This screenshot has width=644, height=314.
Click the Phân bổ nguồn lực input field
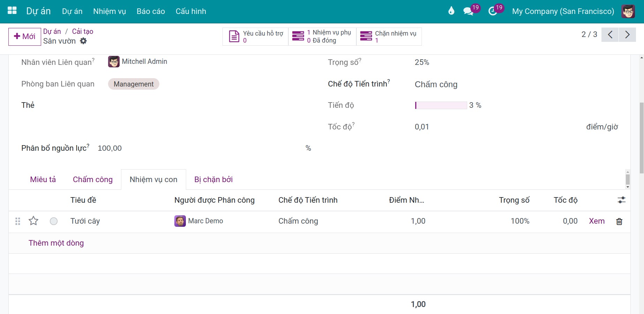pos(200,148)
